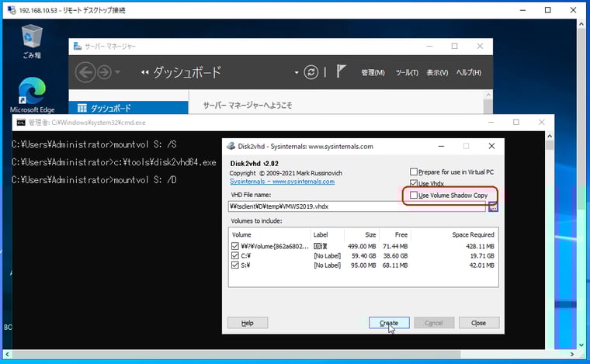
Task: Minimize the Disk2vhd window
Action: 442,146
